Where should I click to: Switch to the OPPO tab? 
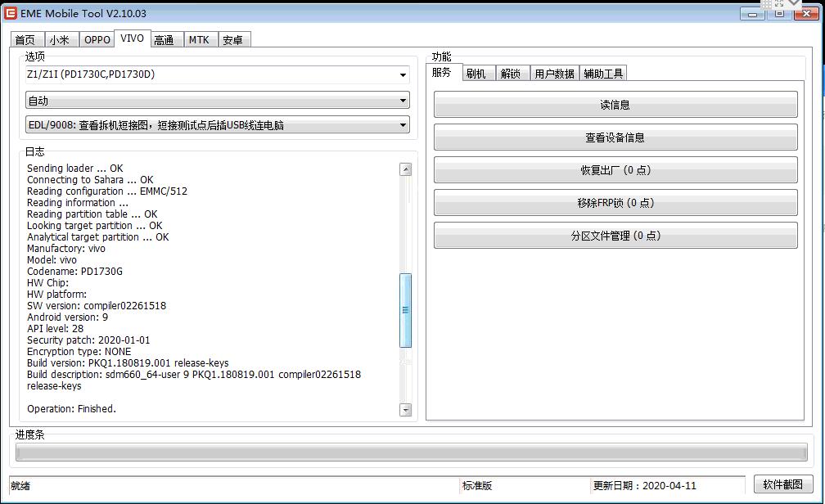tap(97, 39)
